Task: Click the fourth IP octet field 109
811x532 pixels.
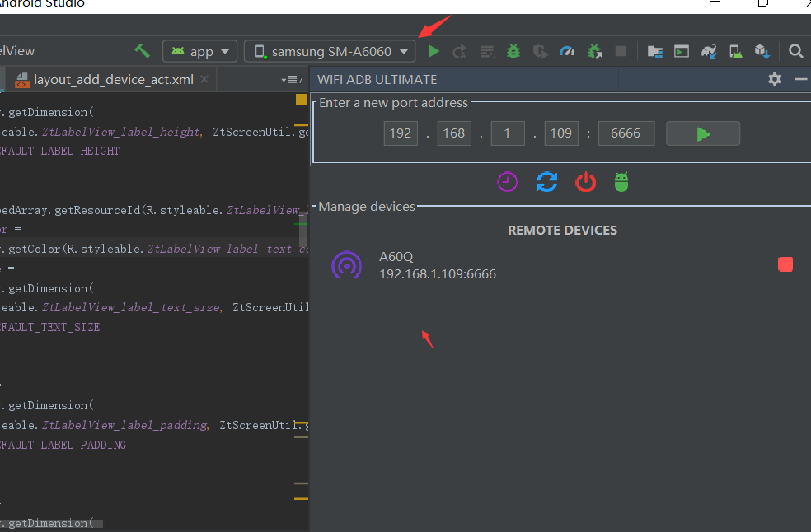Action: (x=561, y=133)
